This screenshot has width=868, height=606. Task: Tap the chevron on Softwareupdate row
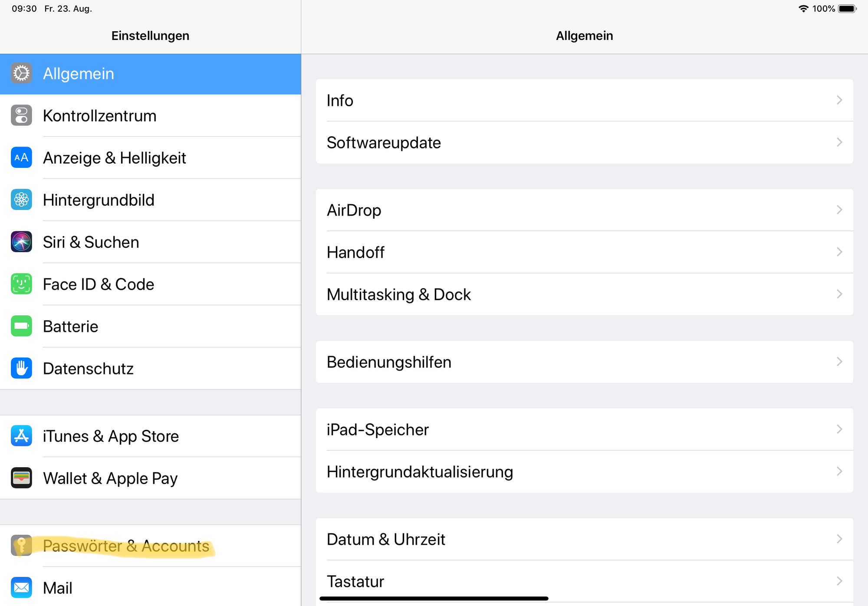click(x=839, y=142)
